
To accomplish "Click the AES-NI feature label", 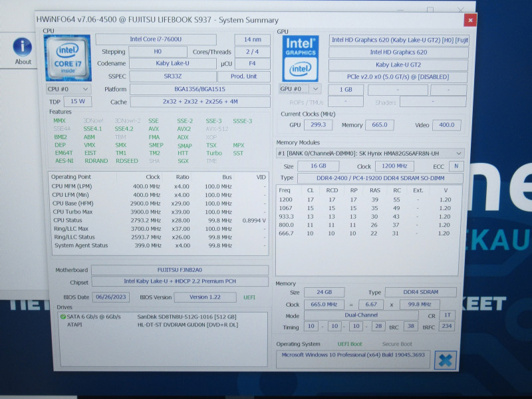I will (x=64, y=161).
